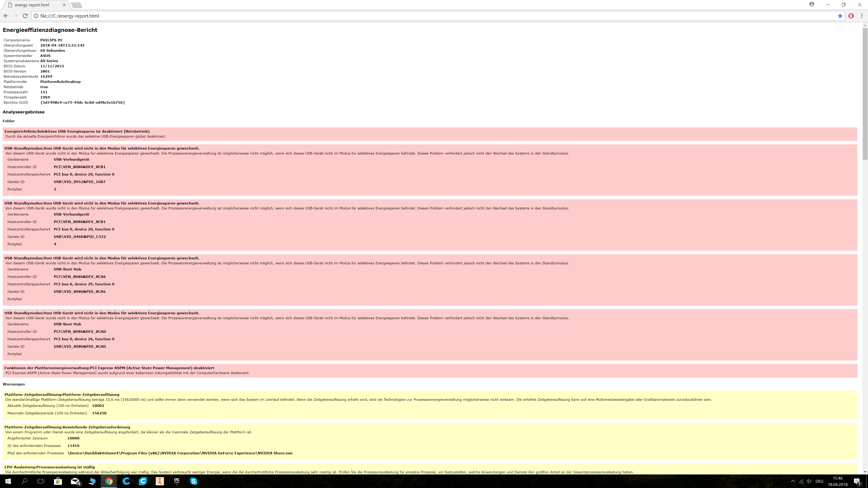
Task: Click the volume speaker tray icon
Action: pyautogui.click(x=809, y=481)
